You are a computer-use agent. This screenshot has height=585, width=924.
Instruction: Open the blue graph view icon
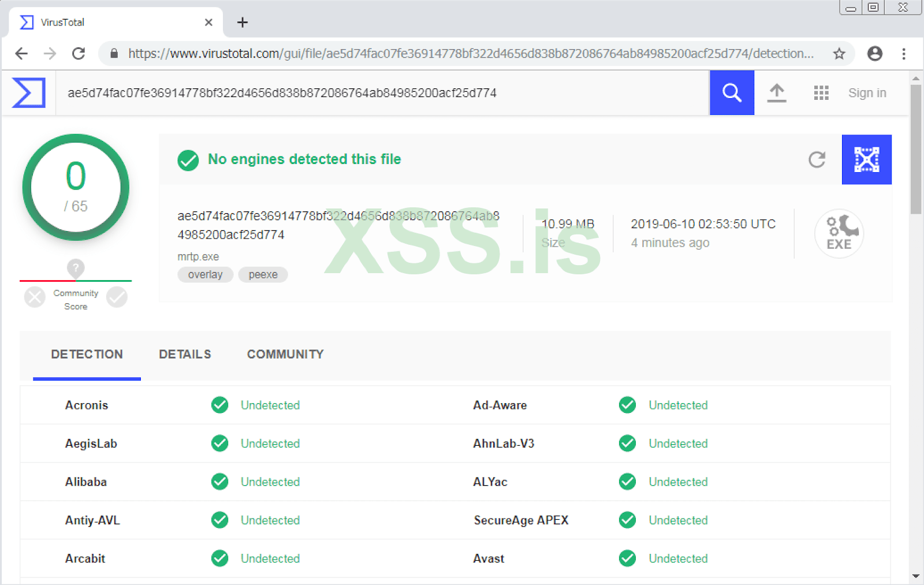(866, 159)
